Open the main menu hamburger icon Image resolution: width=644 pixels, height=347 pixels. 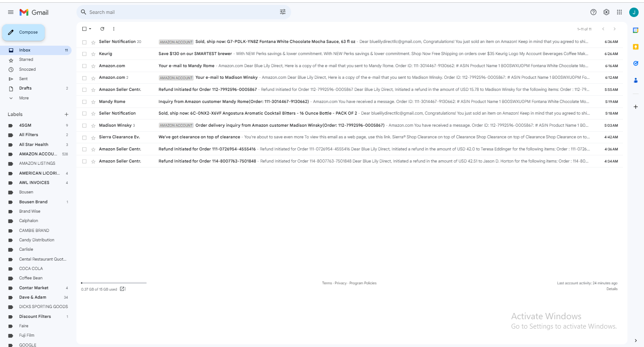[x=11, y=12]
